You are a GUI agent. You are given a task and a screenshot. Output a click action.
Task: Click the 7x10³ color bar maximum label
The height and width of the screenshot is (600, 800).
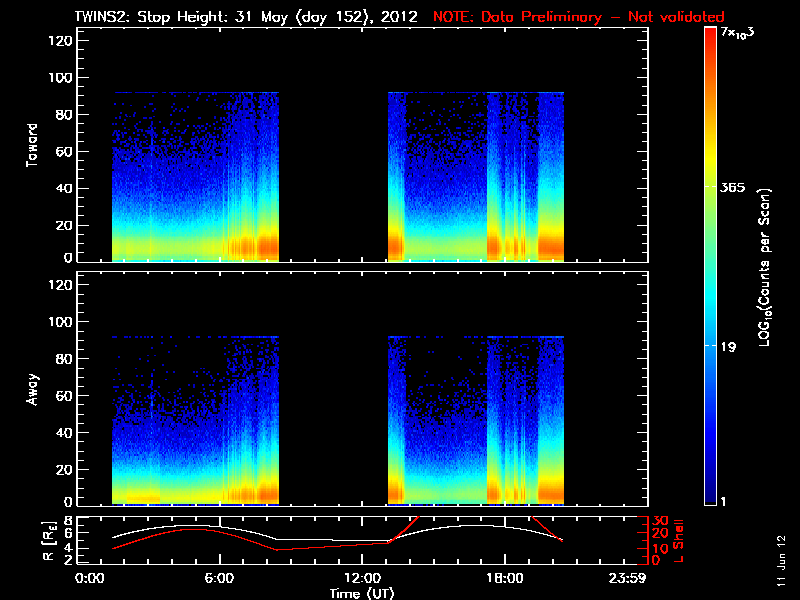point(738,34)
